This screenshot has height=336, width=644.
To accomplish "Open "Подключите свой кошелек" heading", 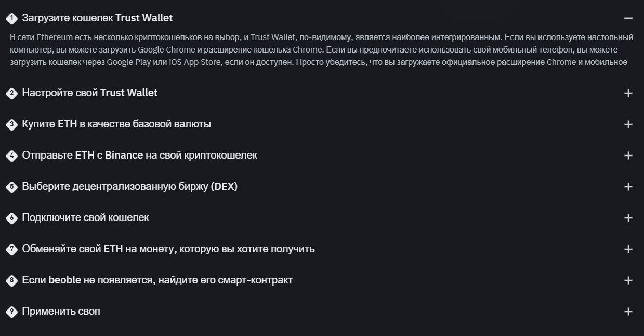I will (x=85, y=218).
